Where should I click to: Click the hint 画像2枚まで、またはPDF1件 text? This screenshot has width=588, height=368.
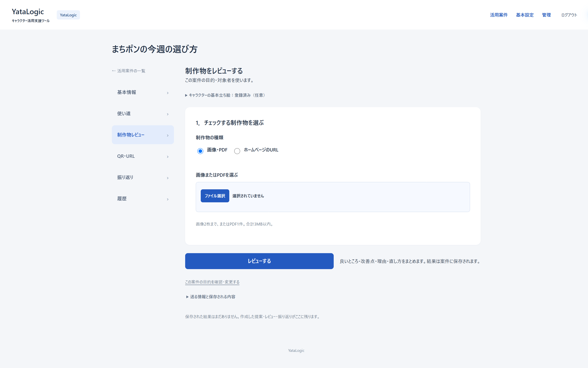pos(235,224)
